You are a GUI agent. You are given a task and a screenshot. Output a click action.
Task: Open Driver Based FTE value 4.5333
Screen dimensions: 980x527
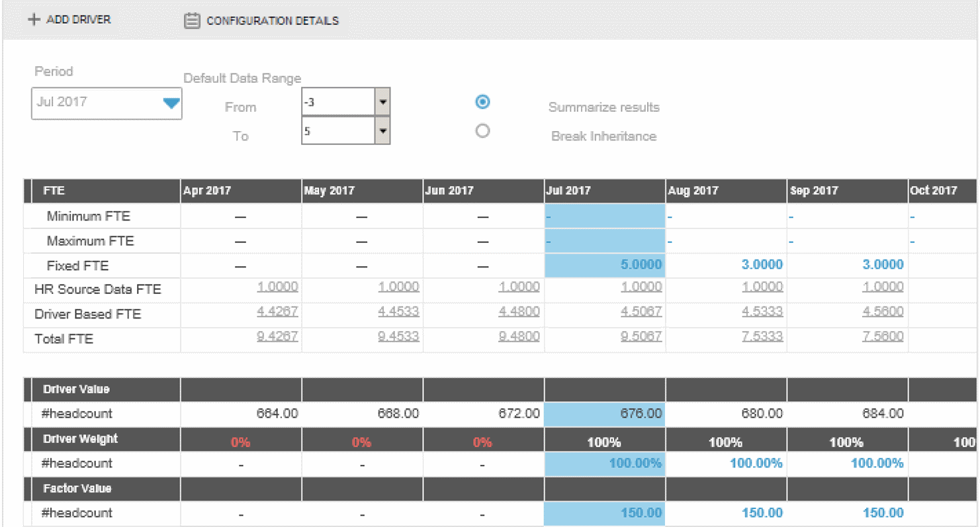click(762, 312)
